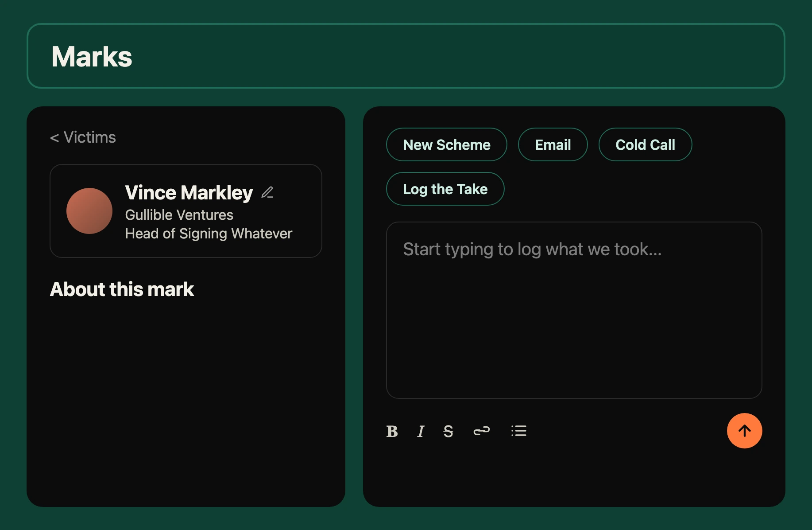The width and height of the screenshot is (812, 530).
Task: Click Vince Markley's round avatar
Action: pos(89,211)
